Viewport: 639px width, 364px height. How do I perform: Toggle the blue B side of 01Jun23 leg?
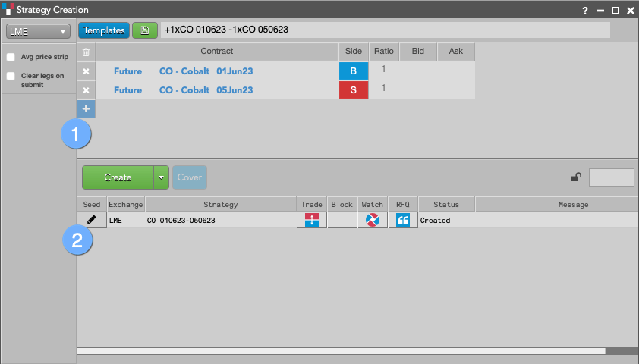[x=354, y=71]
